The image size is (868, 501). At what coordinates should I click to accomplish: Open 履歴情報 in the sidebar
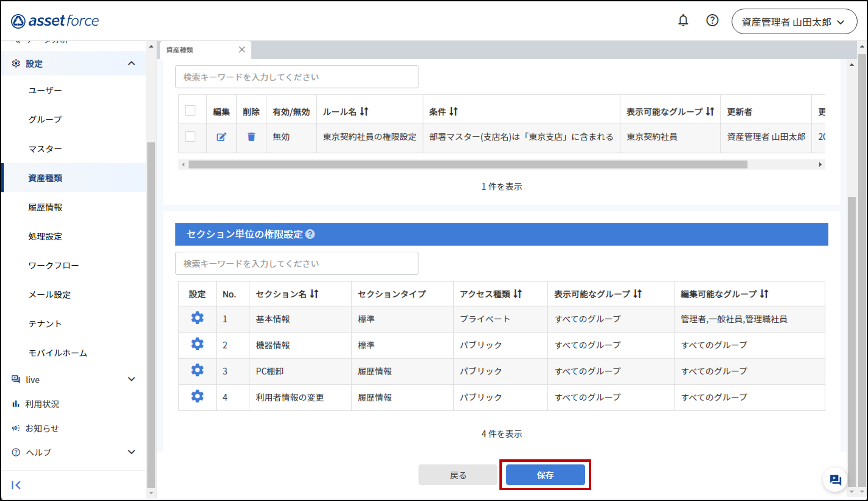point(45,207)
